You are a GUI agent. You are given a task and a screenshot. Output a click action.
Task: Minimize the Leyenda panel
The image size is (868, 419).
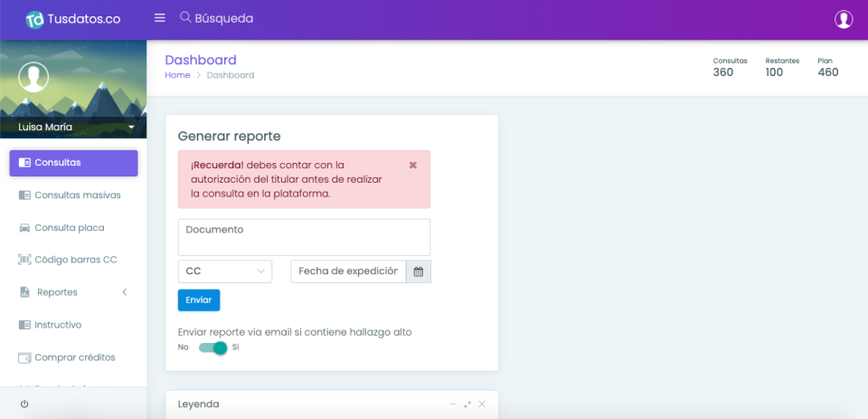point(453,404)
